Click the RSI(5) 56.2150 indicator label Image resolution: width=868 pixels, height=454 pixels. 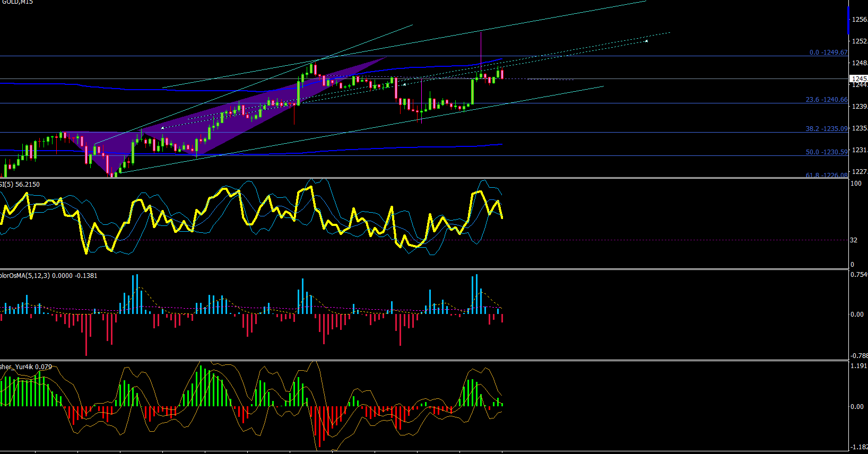click(x=20, y=185)
